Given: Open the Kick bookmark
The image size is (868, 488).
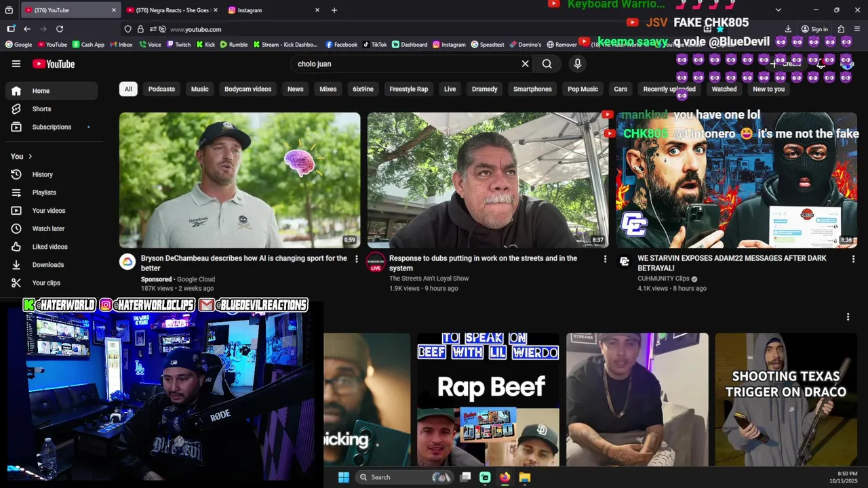Looking at the screenshot, I should click(x=205, y=45).
